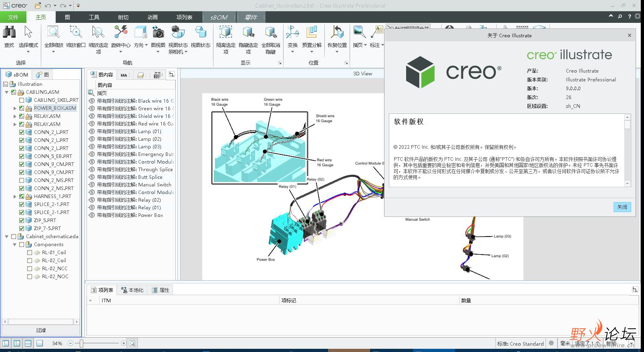Collapse the Cabinet_schematic.eda node
The width and height of the screenshot is (644, 352).
tap(7, 237)
